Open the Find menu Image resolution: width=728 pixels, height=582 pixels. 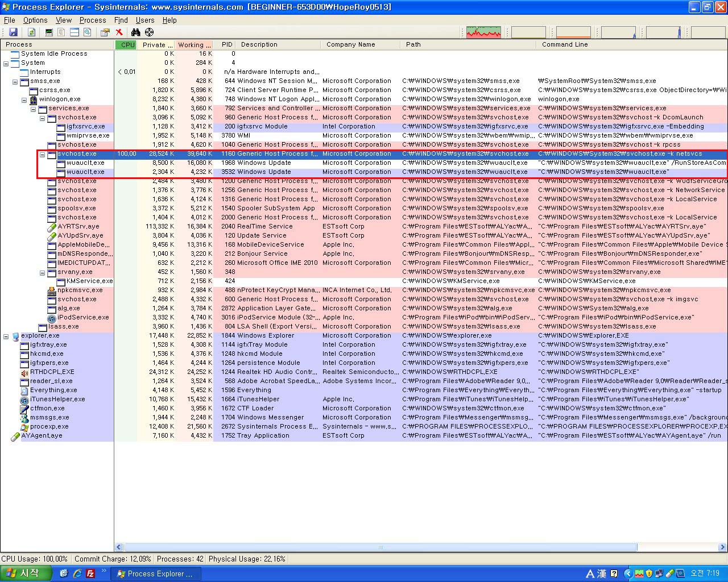point(121,20)
